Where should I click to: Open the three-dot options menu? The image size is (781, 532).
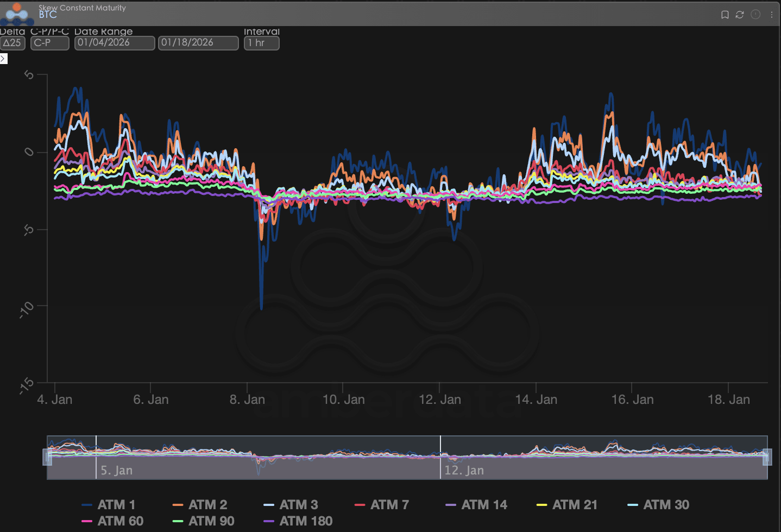pos(771,15)
